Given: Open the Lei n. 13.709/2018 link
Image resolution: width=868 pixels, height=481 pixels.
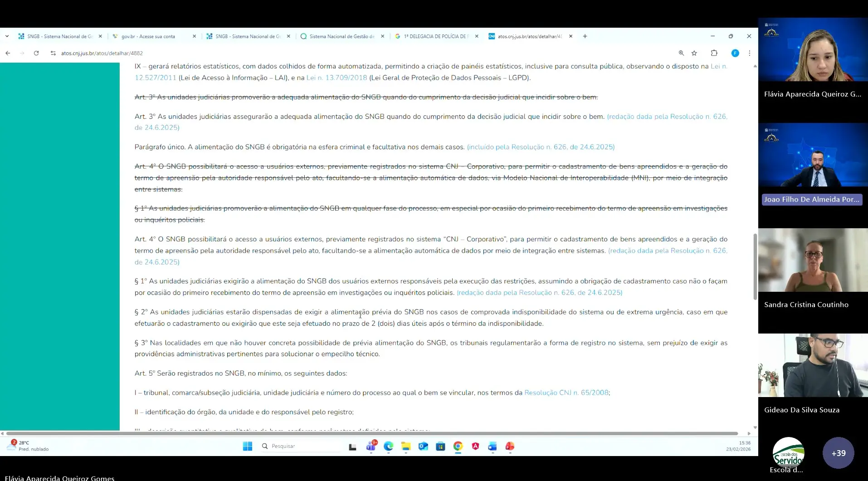Looking at the screenshot, I should click(x=336, y=78).
